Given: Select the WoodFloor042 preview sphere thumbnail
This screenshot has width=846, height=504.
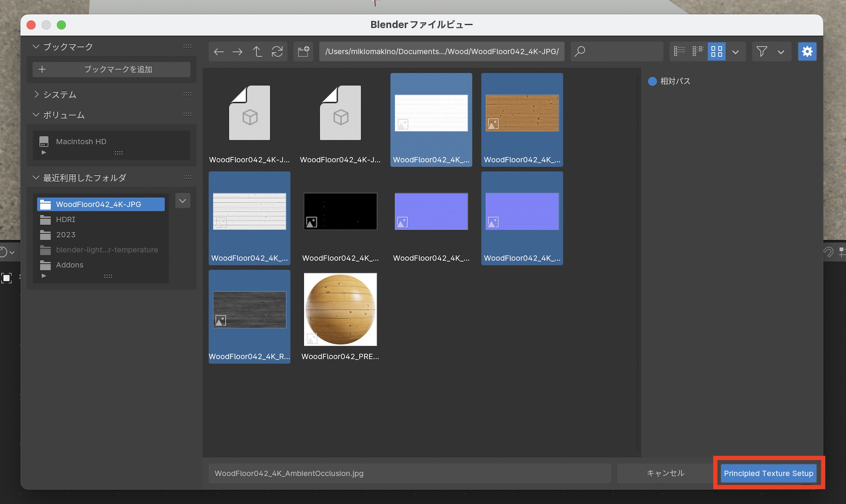Looking at the screenshot, I should (340, 310).
